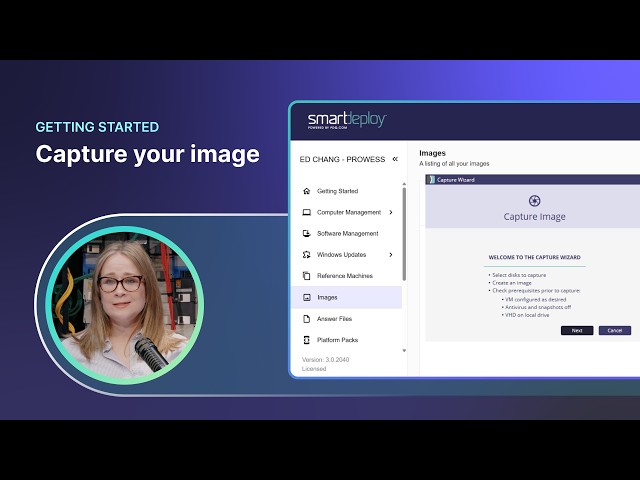Click the Next button in the wizard
Viewport: 640px width, 480px height.
click(x=577, y=331)
